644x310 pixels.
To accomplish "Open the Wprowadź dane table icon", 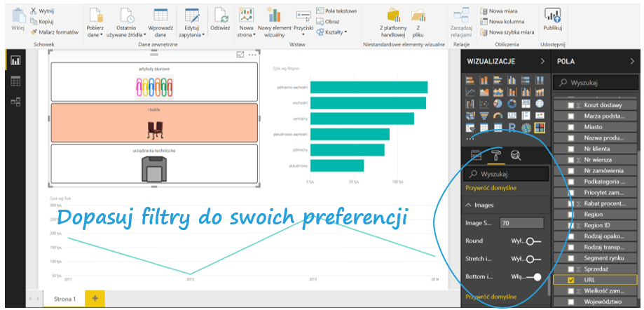I will pos(160,17).
